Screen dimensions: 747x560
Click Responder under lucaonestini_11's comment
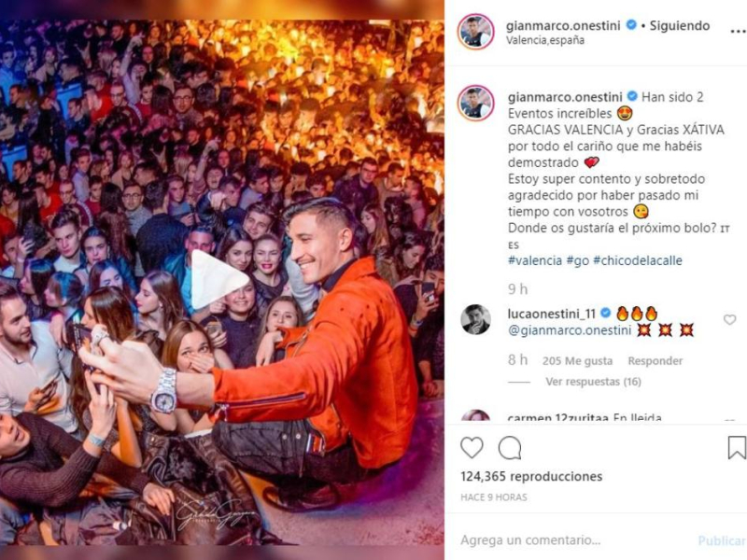(x=655, y=361)
